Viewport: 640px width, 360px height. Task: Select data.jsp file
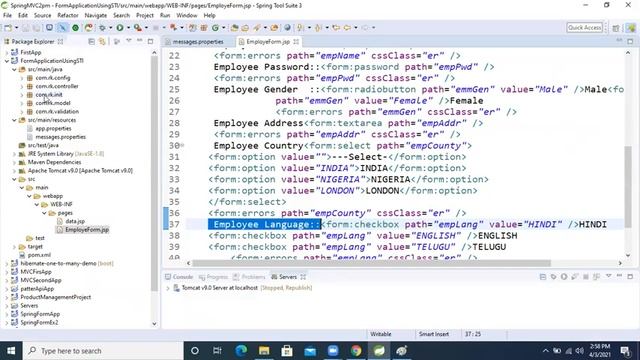[x=75, y=221]
